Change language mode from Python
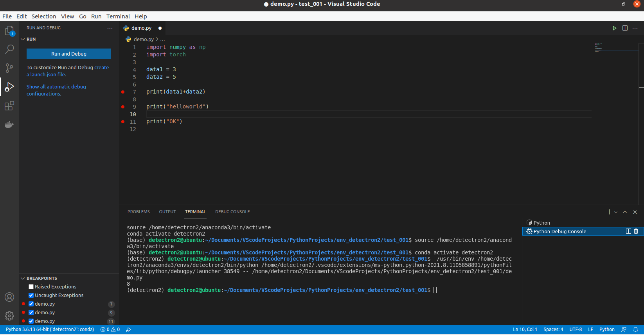 pos(607,330)
